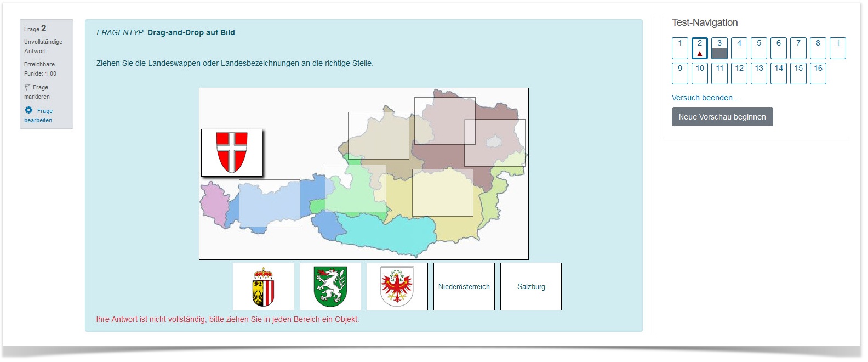Go to question 10 in navigation
The height and width of the screenshot is (362, 868).
click(x=700, y=73)
